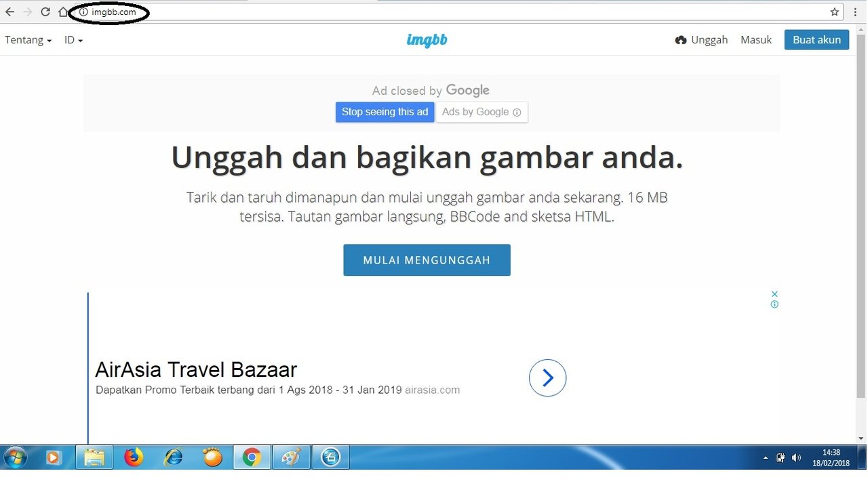This screenshot has height=488, width=868.
Task: Open AdChoices info icon on AirAsia ad
Action: [x=774, y=304]
